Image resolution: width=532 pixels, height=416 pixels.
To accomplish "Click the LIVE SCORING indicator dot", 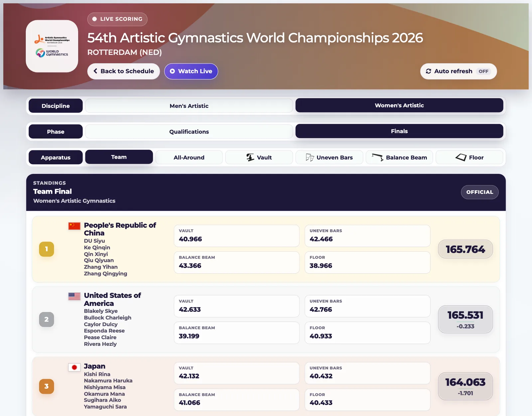I will coord(94,19).
